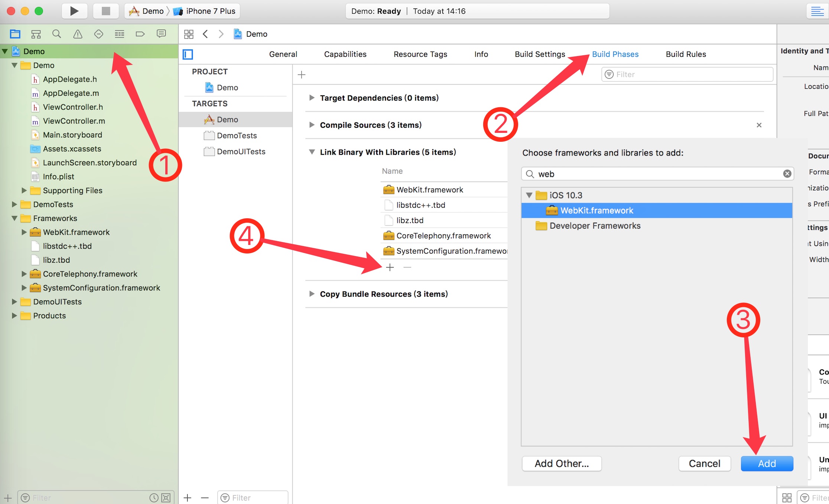The image size is (829, 504).
Task: Add a library to Link Binary
Action: tap(390, 267)
